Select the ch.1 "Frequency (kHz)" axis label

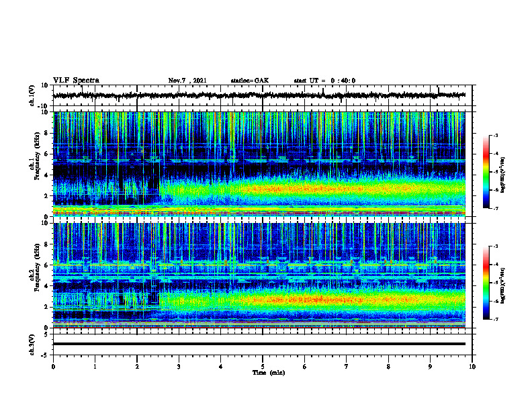pos(37,156)
